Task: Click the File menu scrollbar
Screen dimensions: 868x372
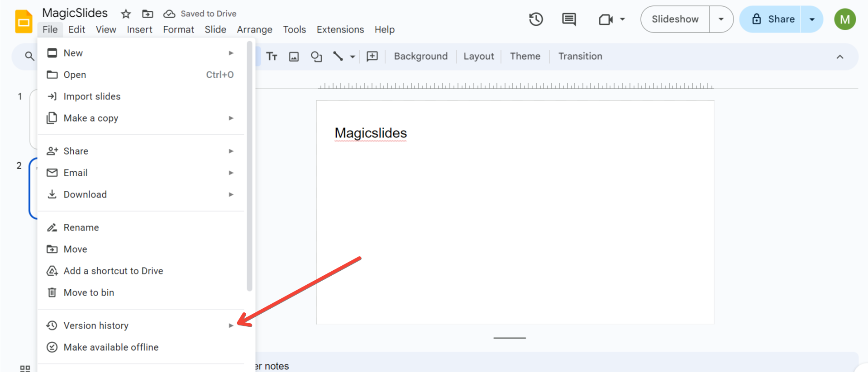Action: [249, 166]
